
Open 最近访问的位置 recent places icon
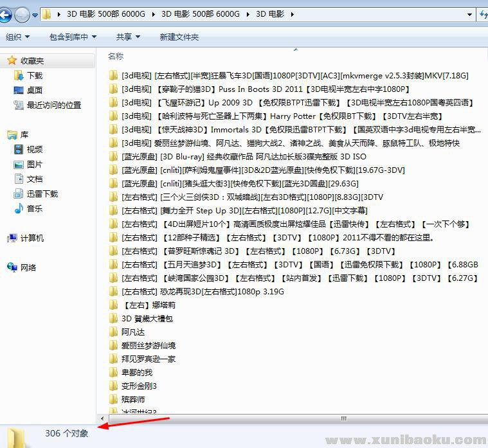(x=19, y=105)
